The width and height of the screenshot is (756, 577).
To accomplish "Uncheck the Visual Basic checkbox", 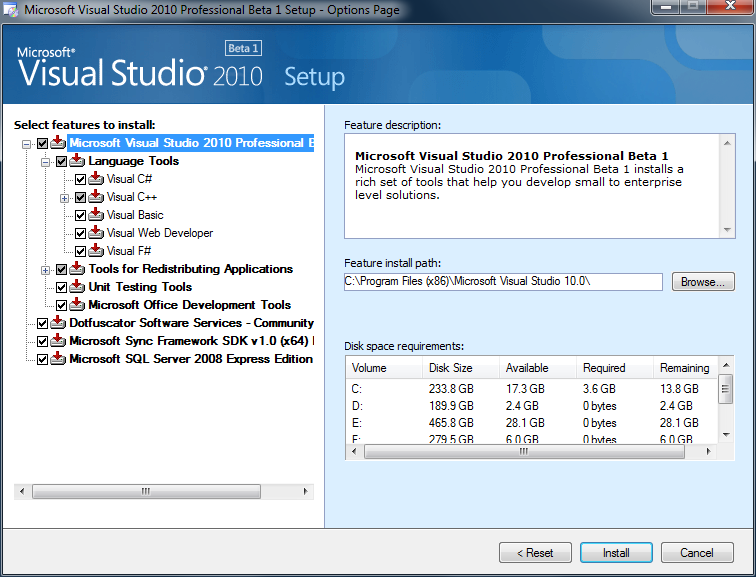I will click(81, 215).
